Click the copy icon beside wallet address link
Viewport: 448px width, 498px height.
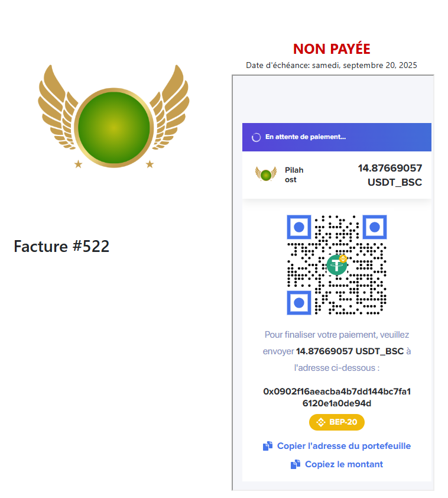pyautogui.click(x=268, y=446)
